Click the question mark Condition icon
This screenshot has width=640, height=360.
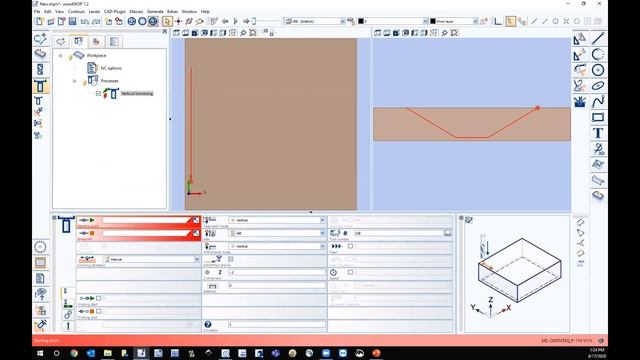208,324
